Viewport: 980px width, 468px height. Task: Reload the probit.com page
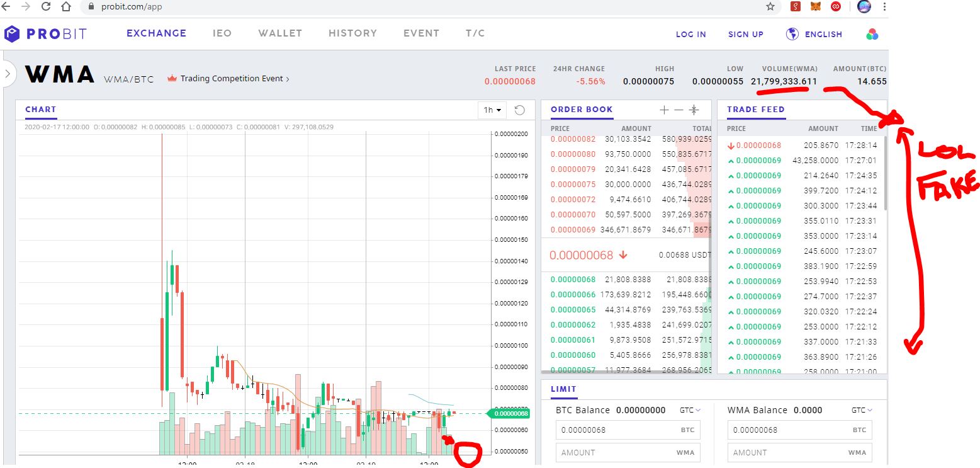pos(46,7)
